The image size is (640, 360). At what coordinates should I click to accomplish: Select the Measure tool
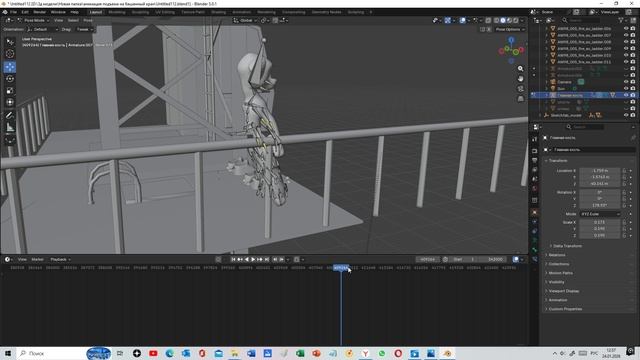[x=10, y=128]
